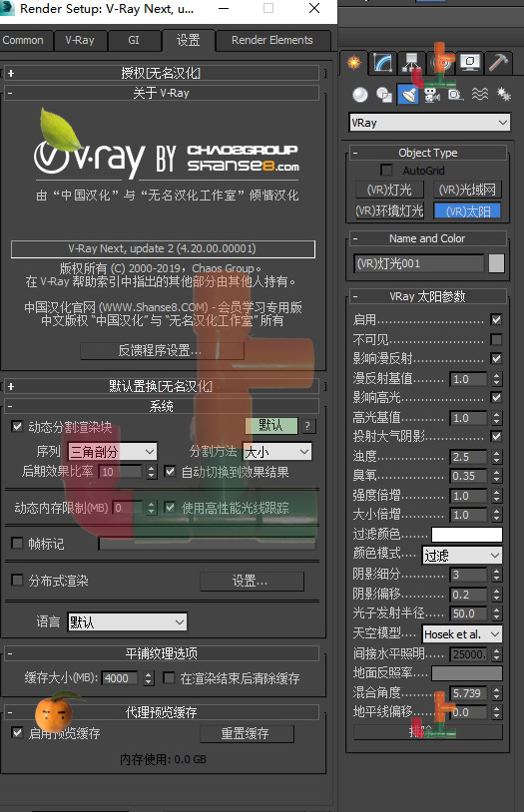Image resolution: width=524 pixels, height=812 pixels.
Task: Select the Geometry sphere category icon
Action: click(x=360, y=95)
